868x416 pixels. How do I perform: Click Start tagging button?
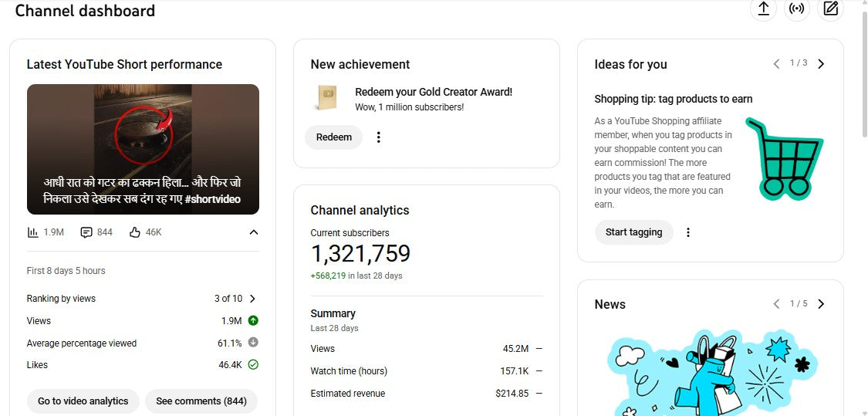pyautogui.click(x=633, y=232)
